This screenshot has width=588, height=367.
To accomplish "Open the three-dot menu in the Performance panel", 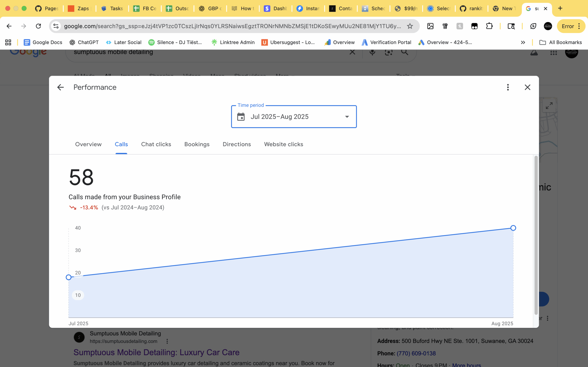I will [508, 87].
